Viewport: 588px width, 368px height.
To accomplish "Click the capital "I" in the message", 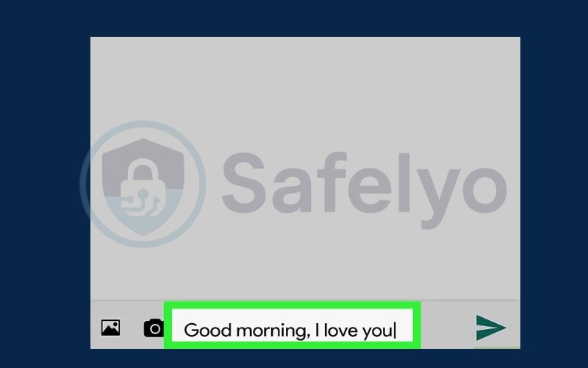I will point(318,330).
